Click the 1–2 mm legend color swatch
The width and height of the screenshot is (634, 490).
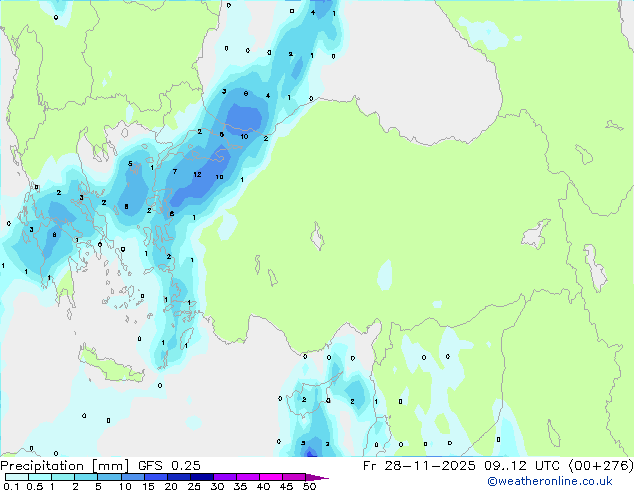click(63, 477)
